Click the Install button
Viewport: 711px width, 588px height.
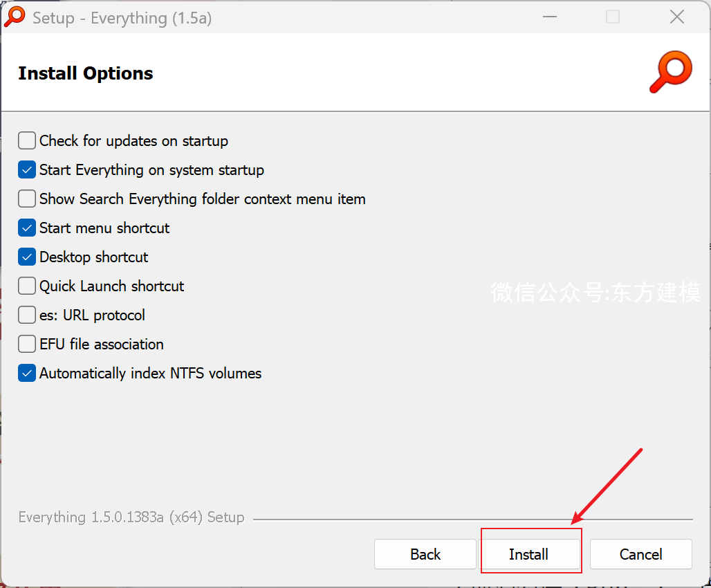pyautogui.click(x=528, y=554)
